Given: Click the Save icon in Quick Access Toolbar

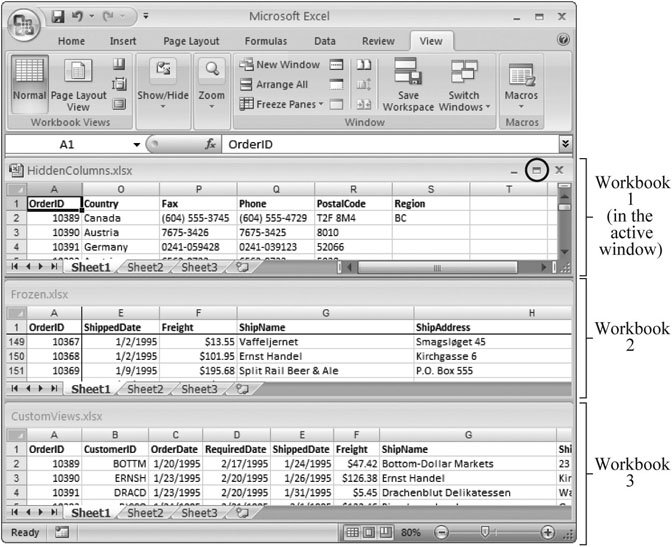Looking at the screenshot, I should [x=58, y=16].
